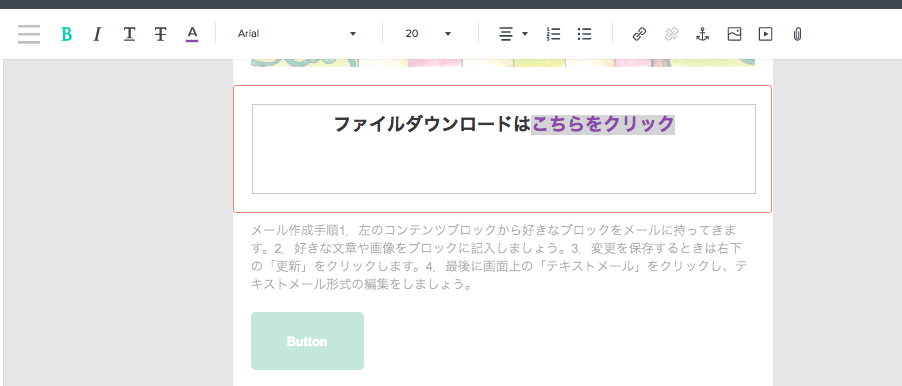Apply strikethrough formatting

point(160,35)
